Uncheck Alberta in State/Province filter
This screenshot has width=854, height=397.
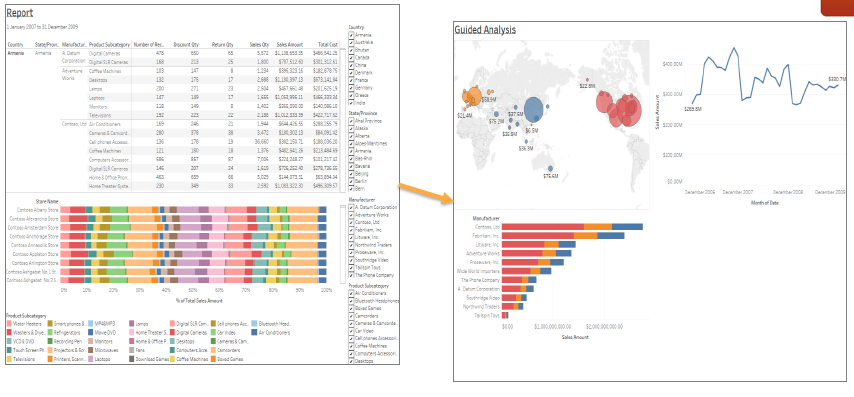pos(351,136)
